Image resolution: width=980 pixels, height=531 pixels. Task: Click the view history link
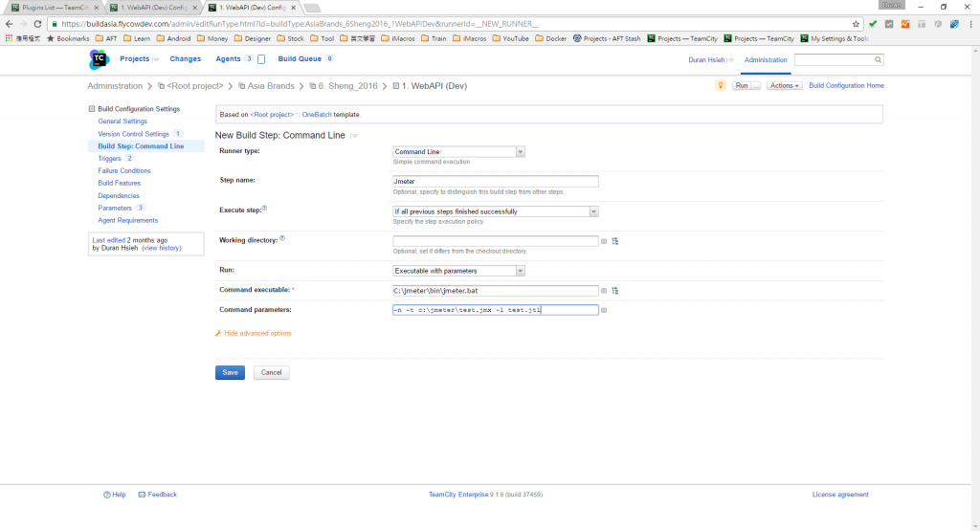click(161, 248)
